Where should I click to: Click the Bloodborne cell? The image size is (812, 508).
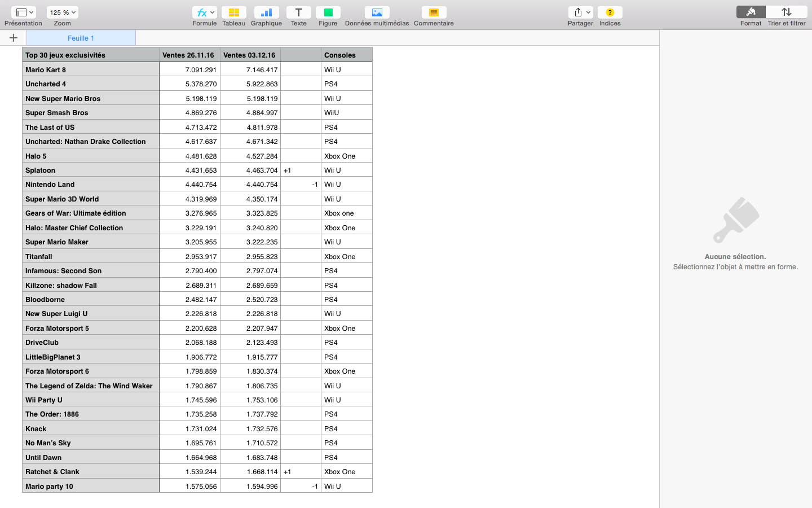pos(91,299)
